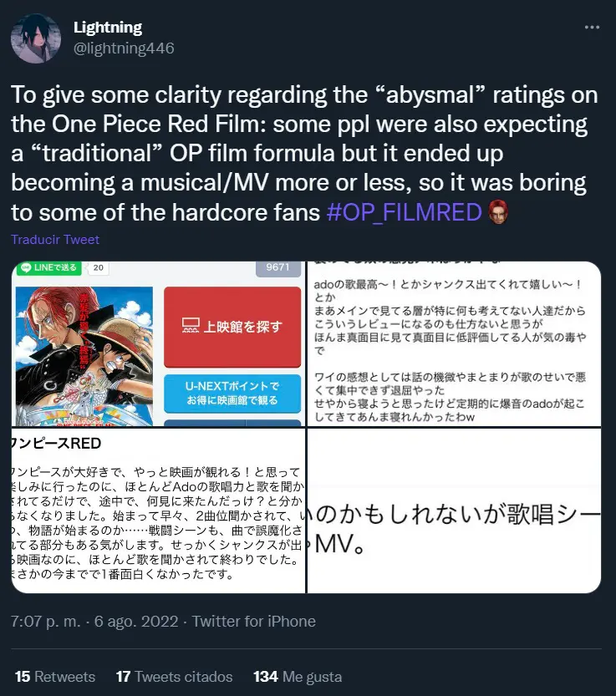Click the red 上映館を探す button
The width and height of the screenshot is (616, 696).
coord(232,327)
